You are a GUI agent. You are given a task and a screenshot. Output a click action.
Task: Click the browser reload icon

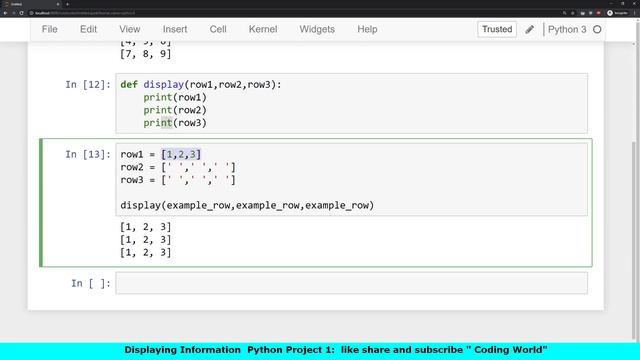21,13
